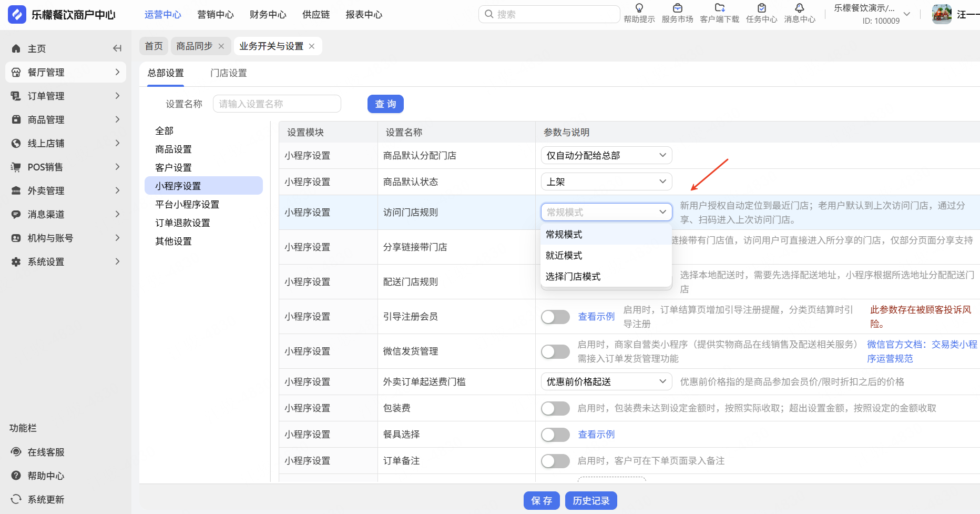Click the 系统更新 refresh icon

pyautogui.click(x=16, y=499)
